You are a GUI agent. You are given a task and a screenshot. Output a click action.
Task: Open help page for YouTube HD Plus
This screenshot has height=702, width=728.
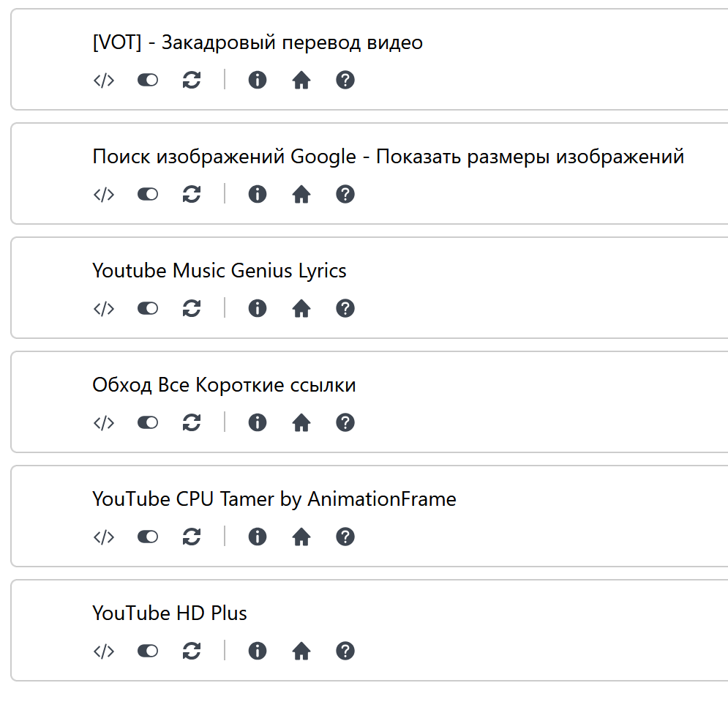coord(345,651)
